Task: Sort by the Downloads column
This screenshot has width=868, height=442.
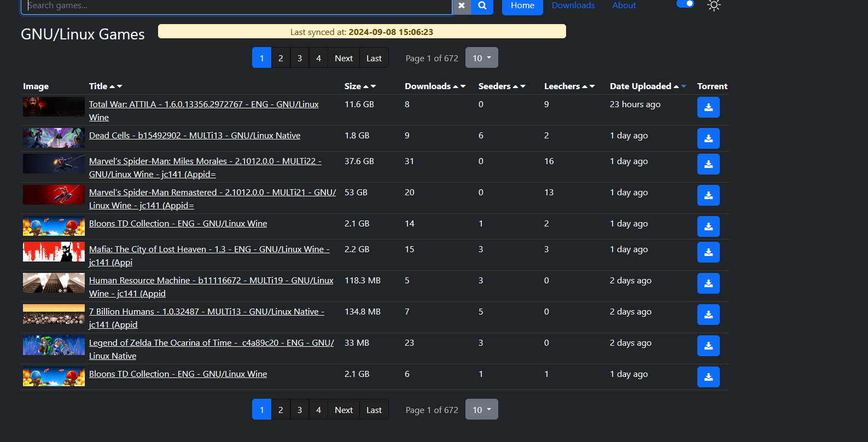Action: tap(435, 86)
